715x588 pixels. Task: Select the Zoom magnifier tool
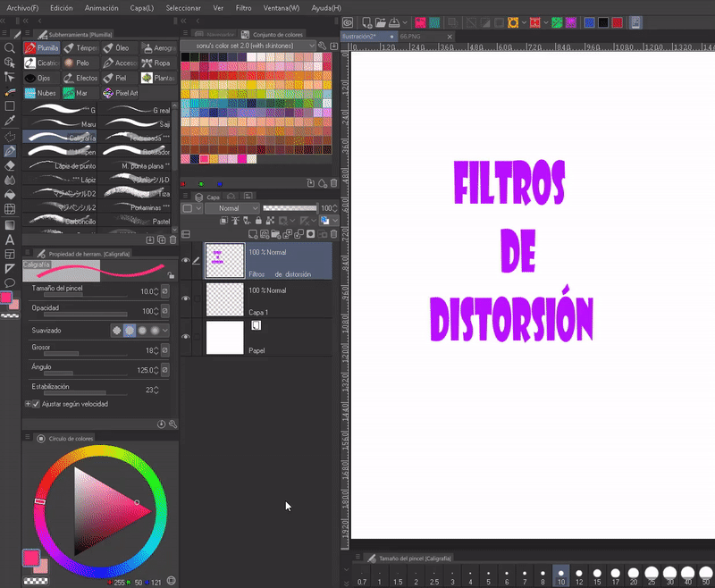point(10,48)
